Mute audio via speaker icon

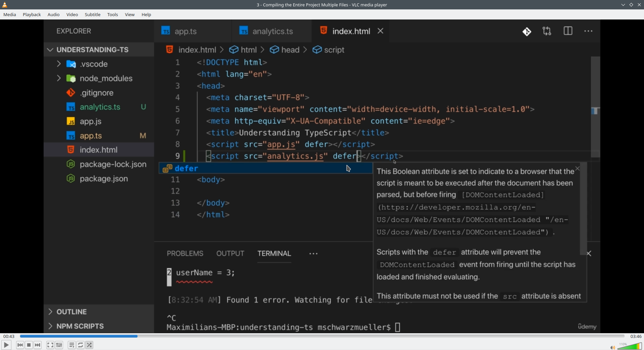[x=612, y=347]
